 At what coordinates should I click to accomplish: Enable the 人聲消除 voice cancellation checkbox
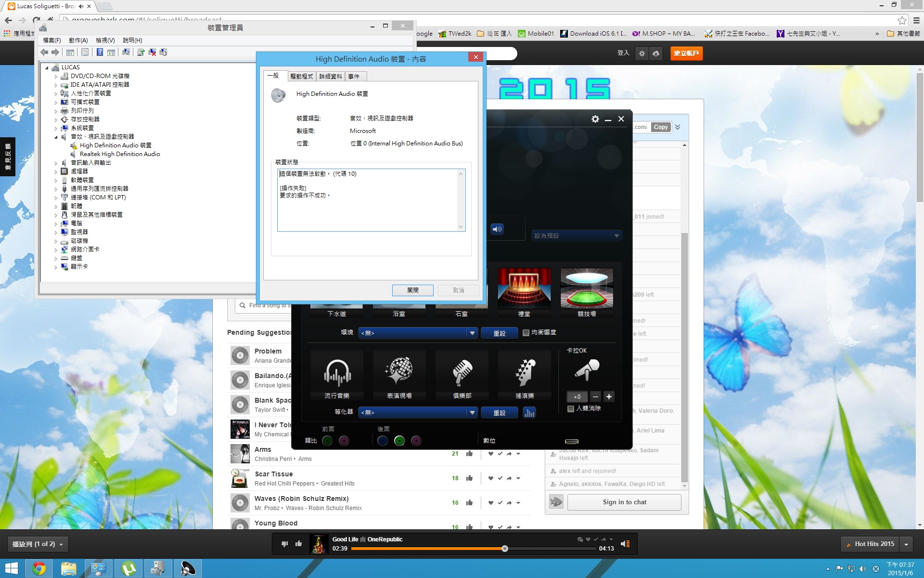571,408
